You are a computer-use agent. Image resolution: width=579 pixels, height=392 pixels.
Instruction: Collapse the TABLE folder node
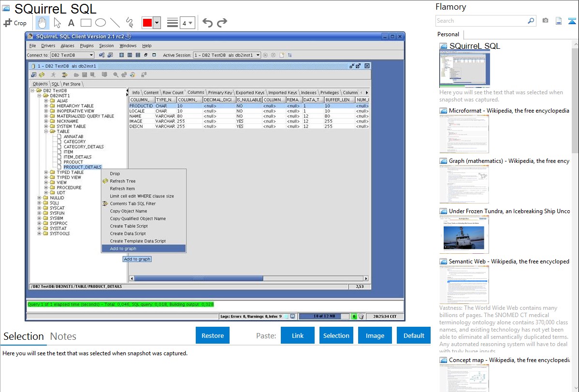pos(46,131)
